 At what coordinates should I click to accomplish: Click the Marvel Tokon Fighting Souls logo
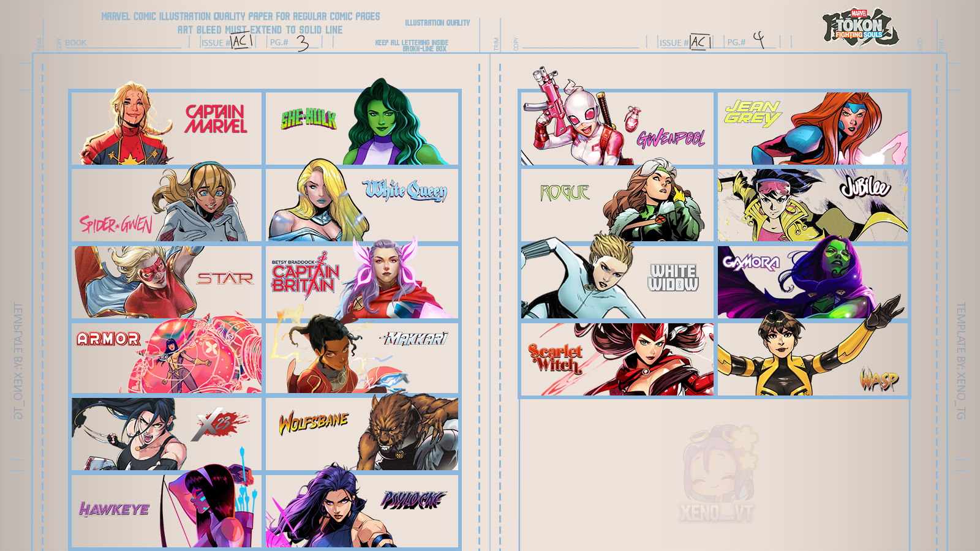point(861,28)
